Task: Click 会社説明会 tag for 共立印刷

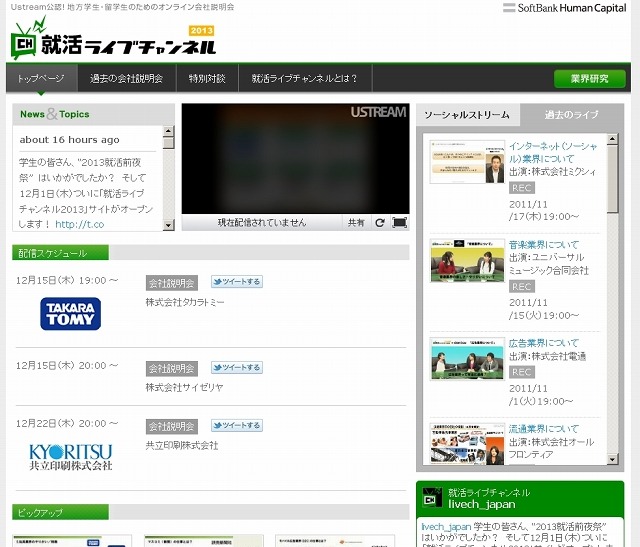Action: click(x=172, y=427)
